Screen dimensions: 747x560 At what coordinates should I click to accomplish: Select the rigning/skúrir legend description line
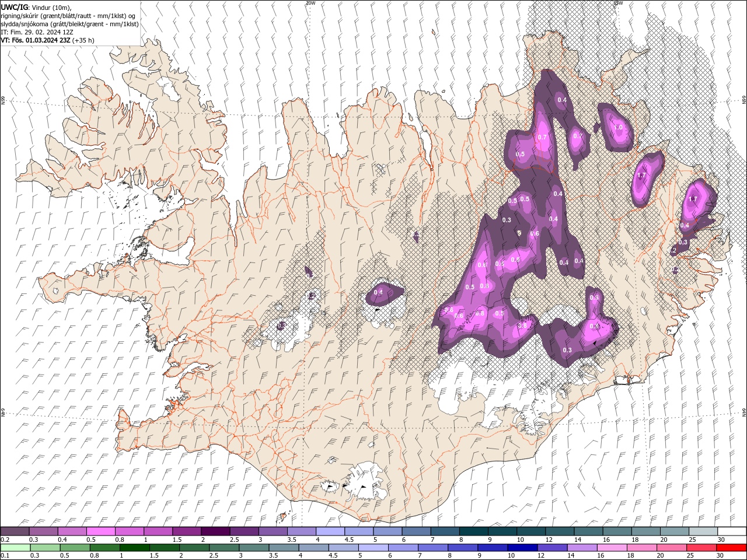click(x=69, y=16)
